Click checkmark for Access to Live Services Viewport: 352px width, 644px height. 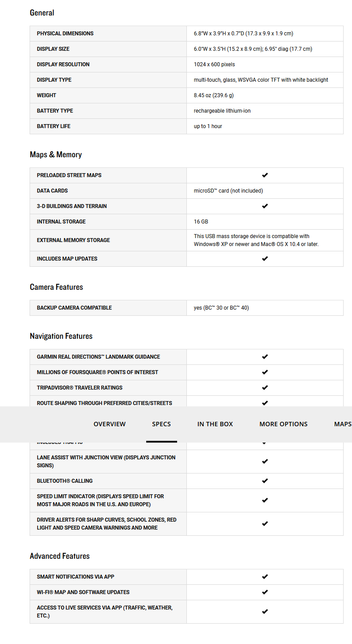(x=265, y=612)
